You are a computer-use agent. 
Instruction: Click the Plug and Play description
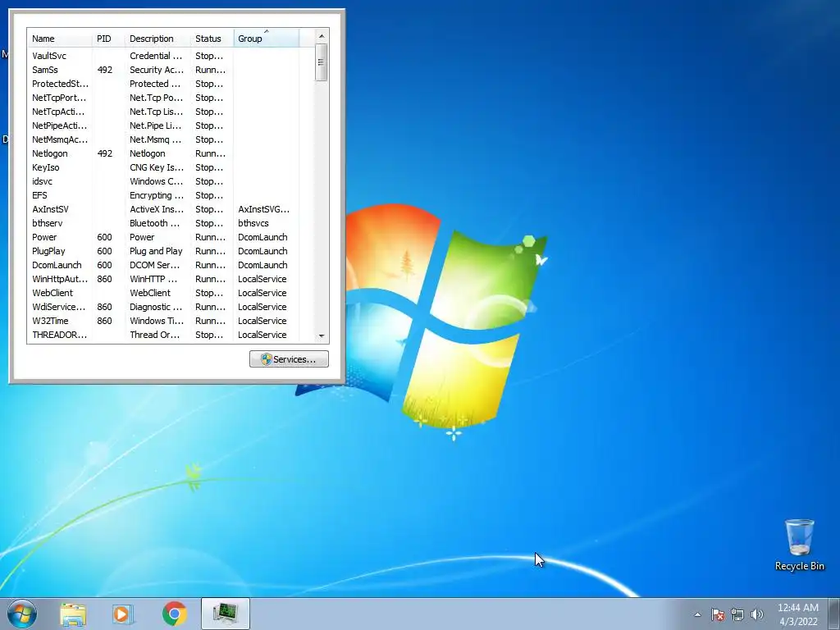[156, 251]
